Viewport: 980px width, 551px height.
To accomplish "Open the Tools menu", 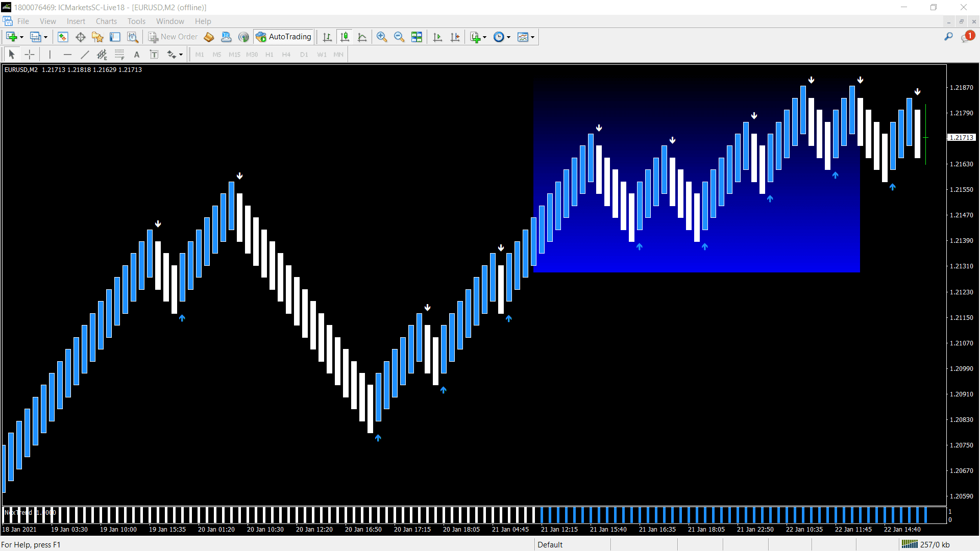I will tap(136, 21).
